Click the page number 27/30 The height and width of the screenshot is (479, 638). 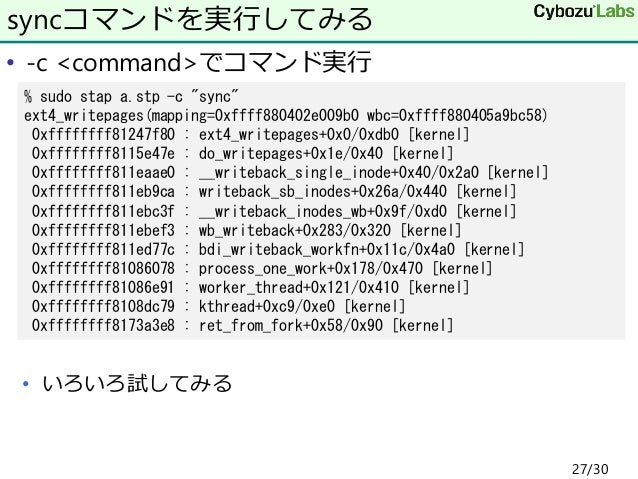coord(590,469)
